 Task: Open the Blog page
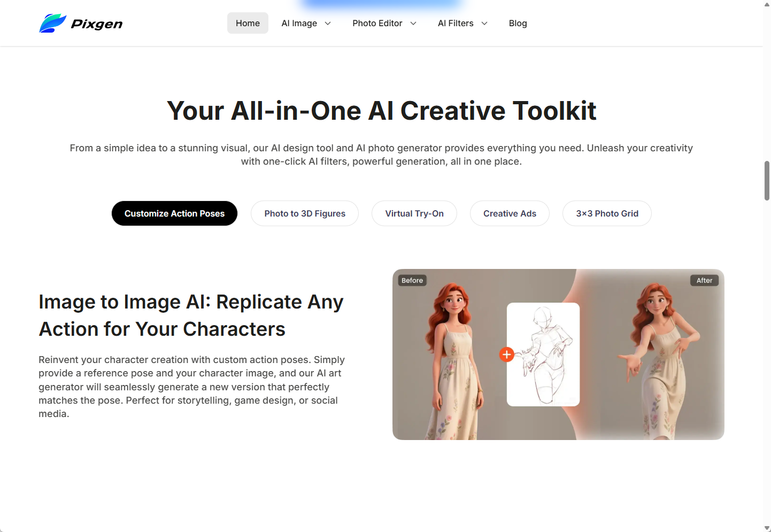tap(518, 23)
